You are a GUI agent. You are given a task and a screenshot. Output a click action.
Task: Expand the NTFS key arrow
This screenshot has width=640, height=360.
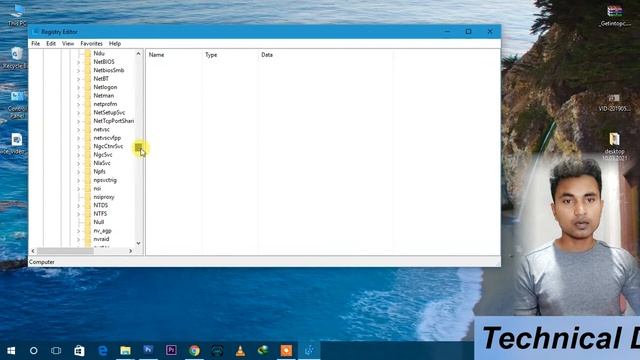coord(78,214)
